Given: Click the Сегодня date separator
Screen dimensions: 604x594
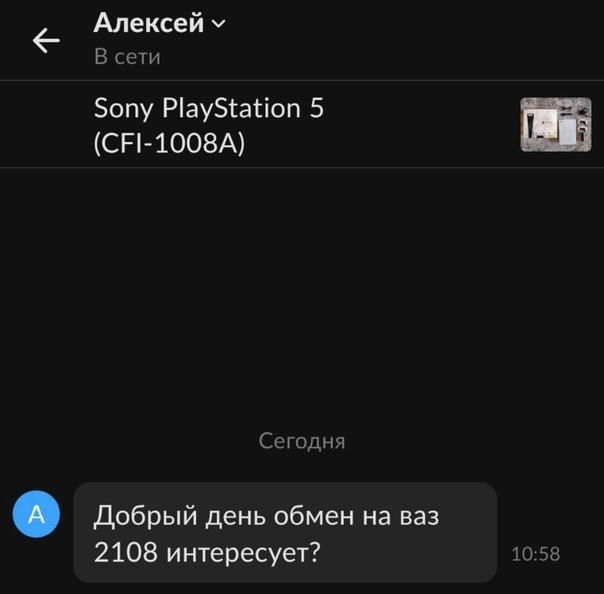Looking at the screenshot, I should (302, 441).
